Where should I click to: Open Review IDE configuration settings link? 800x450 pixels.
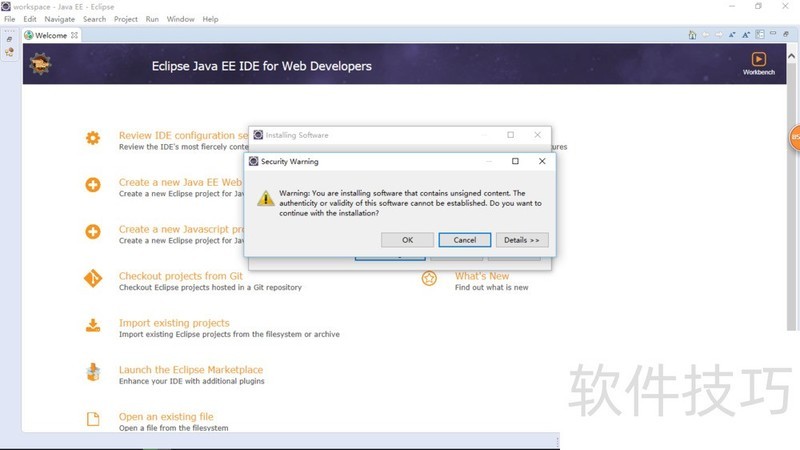pyautogui.click(x=183, y=135)
